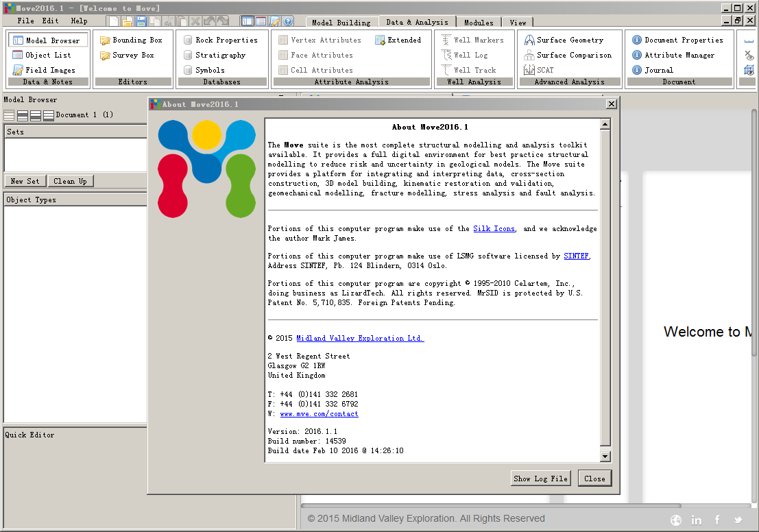759x532 pixels.
Task: Open the Survey Box editor
Action: tap(127, 55)
